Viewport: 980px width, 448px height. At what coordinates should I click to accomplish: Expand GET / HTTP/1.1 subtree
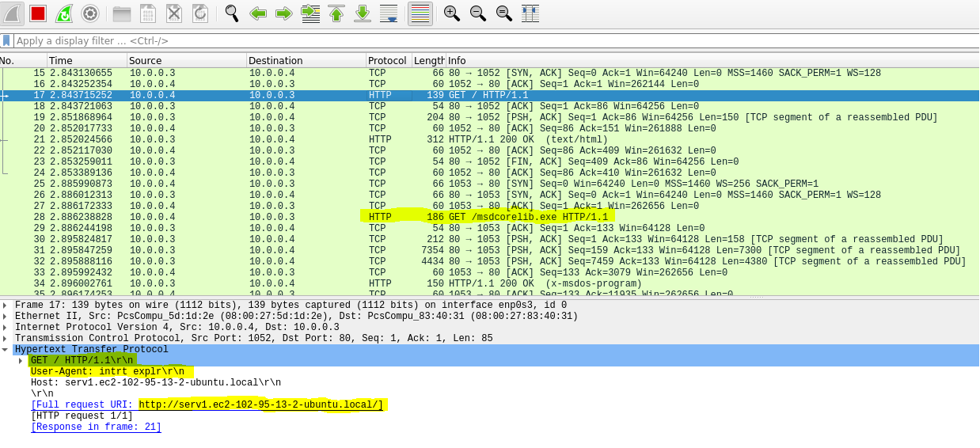pyautogui.click(x=21, y=360)
